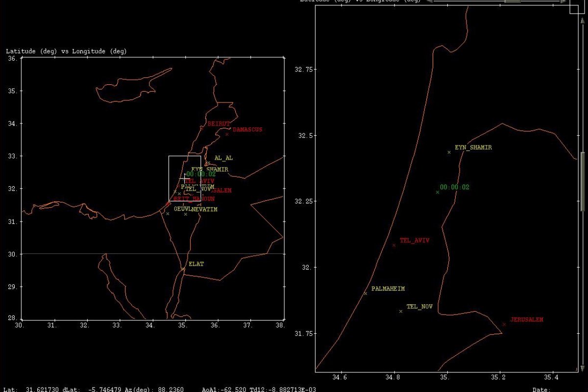Click the 35.2 longitude tick in zoomed map
This screenshot has width=588, height=392.
point(499,378)
